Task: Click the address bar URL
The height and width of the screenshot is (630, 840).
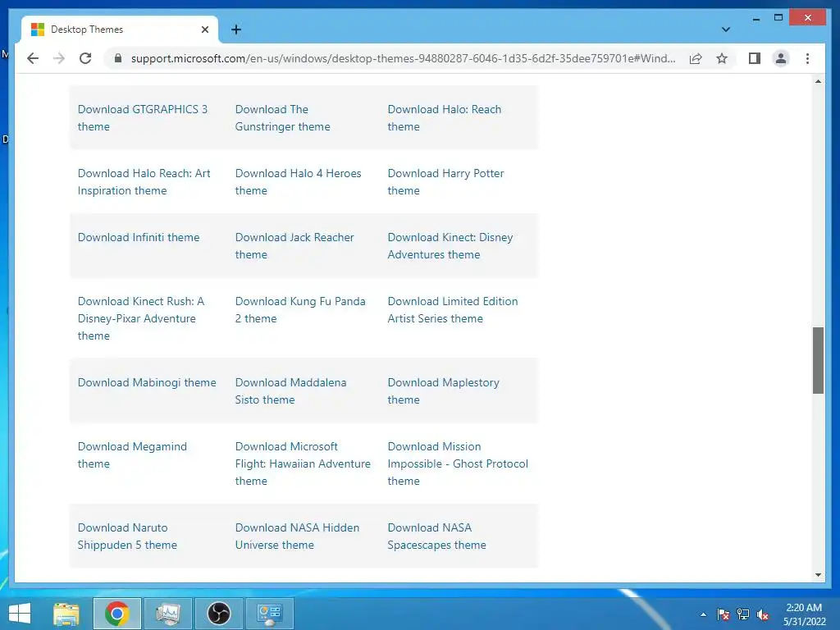Action: pos(403,58)
